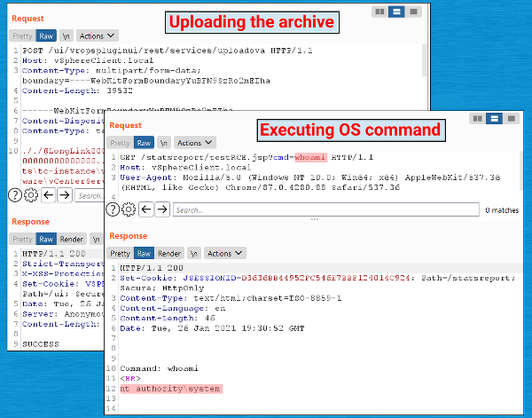
Task: Switch to Raw tab in front window response
Action: 144,253
